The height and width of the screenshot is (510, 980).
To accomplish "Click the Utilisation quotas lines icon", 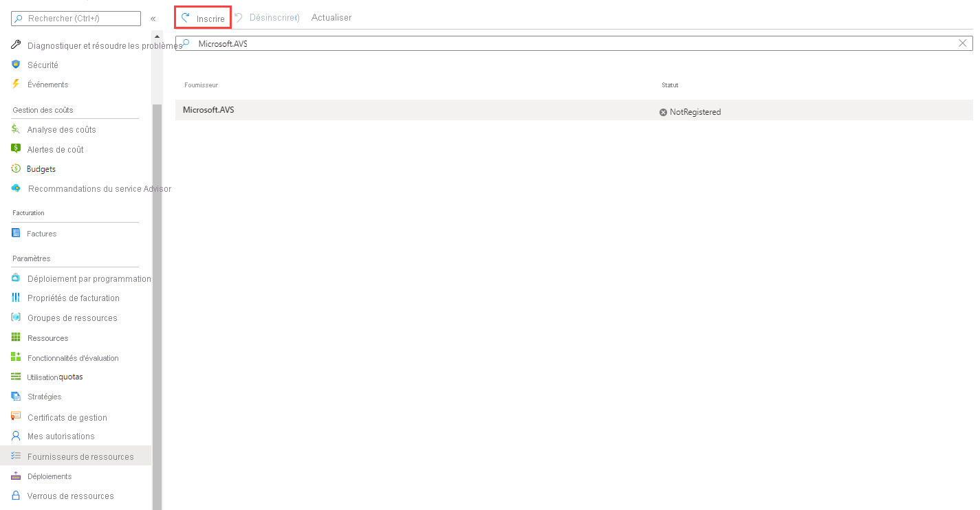I will [17, 377].
